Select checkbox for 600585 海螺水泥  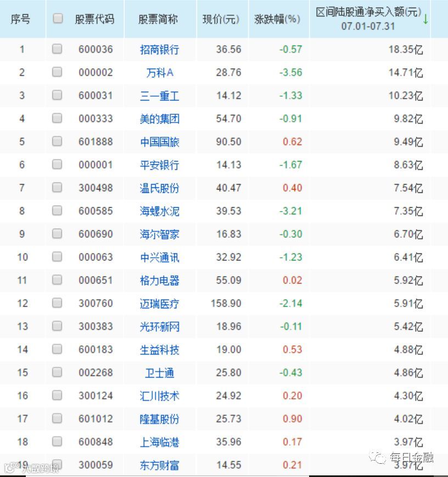[x=57, y=210]
